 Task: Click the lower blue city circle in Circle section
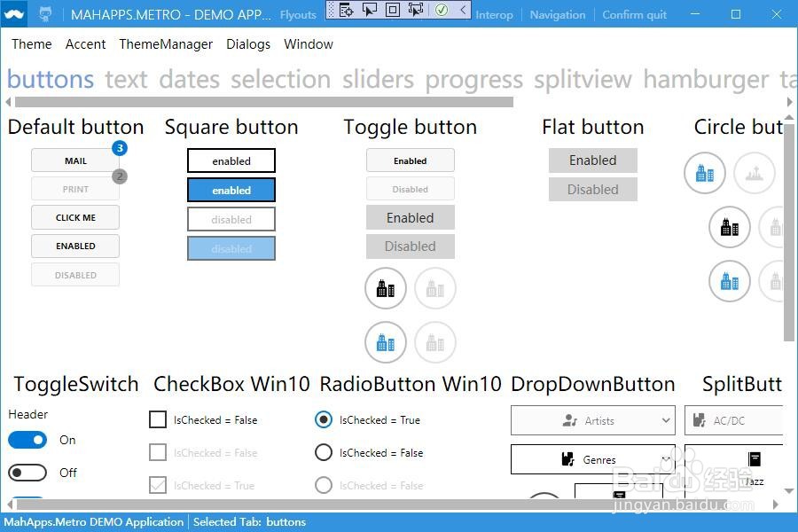pyautogui.click(x=730, y=281)
